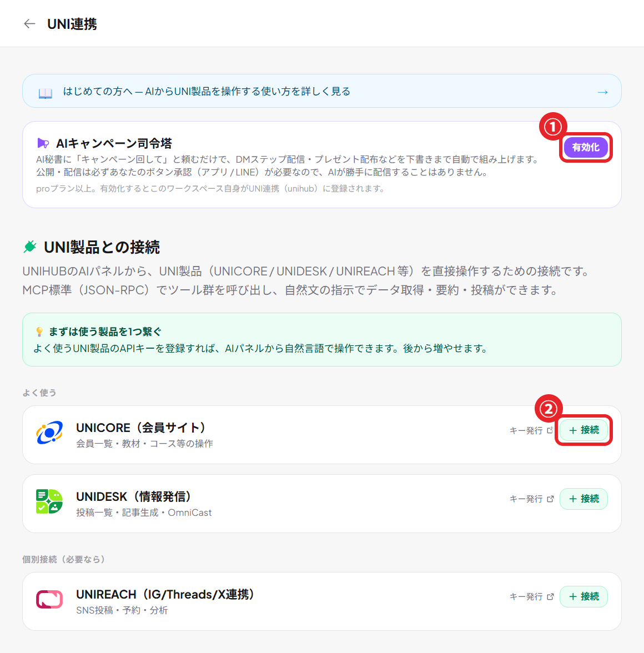Click external-link icon next to UNIREACH キー発行
This screenshot has height=653, width=644.
(550, 597)
